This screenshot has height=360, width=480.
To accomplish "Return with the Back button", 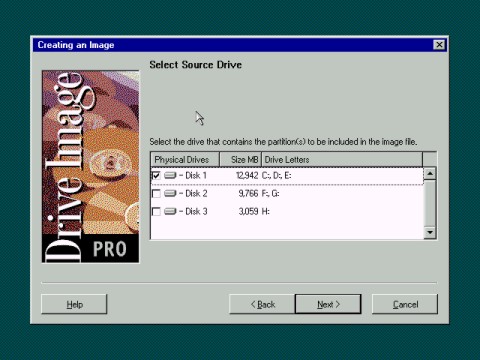I will (x=262, y=304).
